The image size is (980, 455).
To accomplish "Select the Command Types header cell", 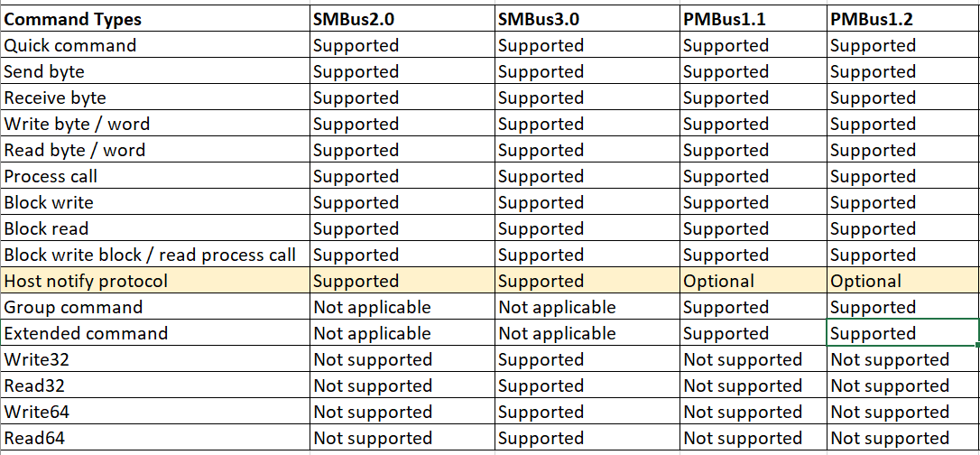I will [x=155, y=19].
